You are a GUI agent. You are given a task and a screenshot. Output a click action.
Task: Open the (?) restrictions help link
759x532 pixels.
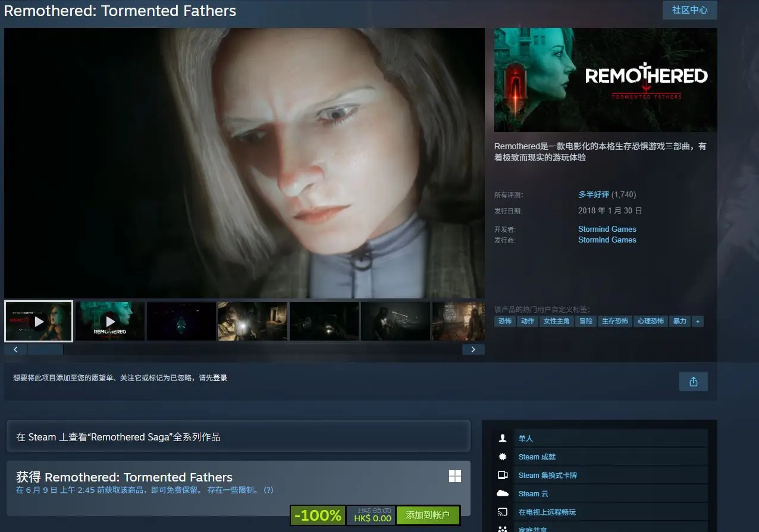[268, 490]
